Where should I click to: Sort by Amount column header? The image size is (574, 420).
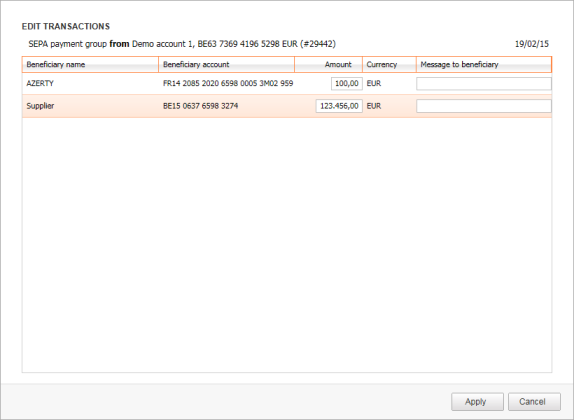point(328,64)
